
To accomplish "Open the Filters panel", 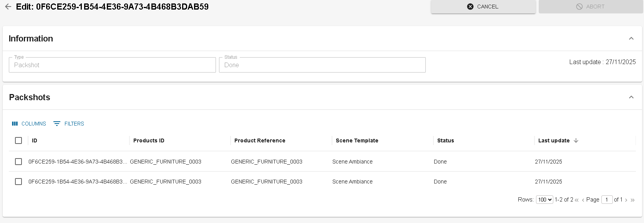I will click(69, 124).
